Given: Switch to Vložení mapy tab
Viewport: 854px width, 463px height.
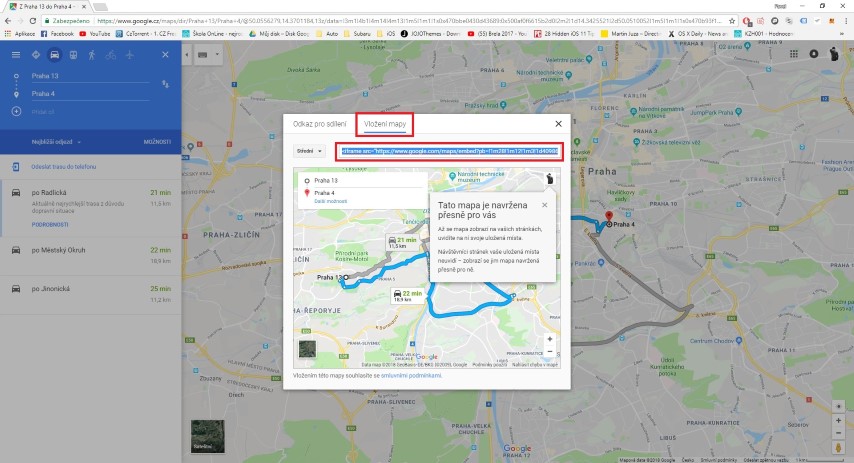Looking at the screenshot, I should [385, 124].
